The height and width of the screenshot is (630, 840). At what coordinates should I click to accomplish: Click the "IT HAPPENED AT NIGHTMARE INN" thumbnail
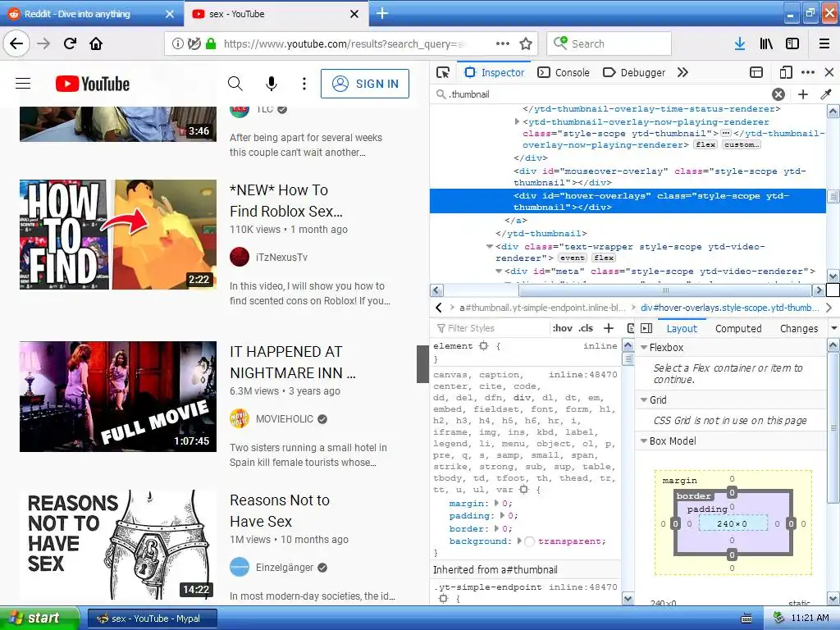pyautogui.click(x=118, y=396)
